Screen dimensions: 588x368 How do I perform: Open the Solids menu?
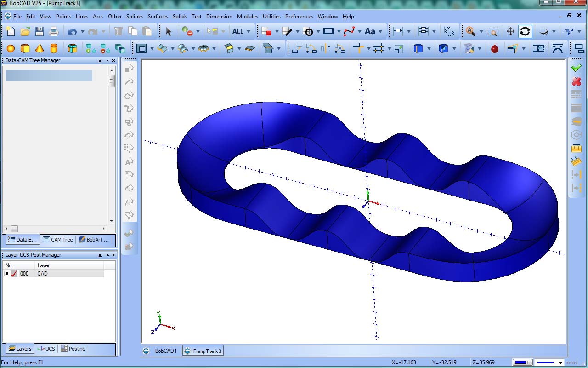point(180,17)
